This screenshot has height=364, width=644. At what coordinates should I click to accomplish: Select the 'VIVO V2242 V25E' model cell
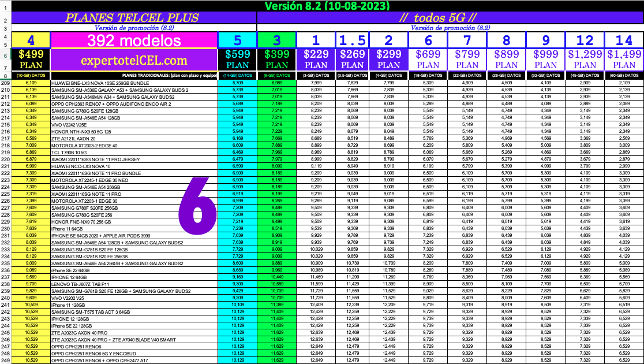(x=134, y=125)
